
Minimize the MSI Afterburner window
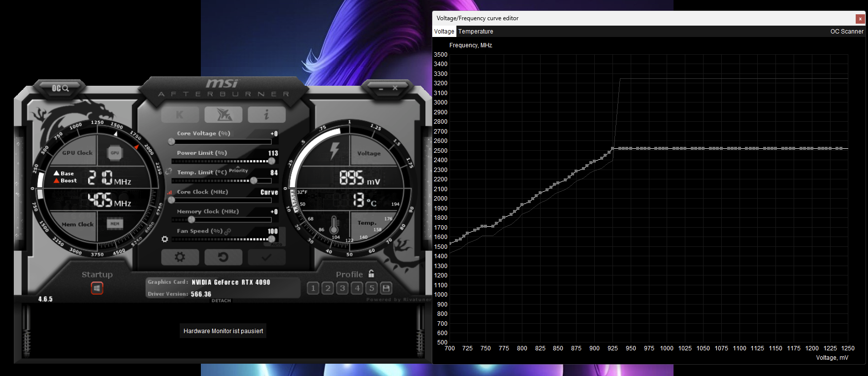pos(381,88)
